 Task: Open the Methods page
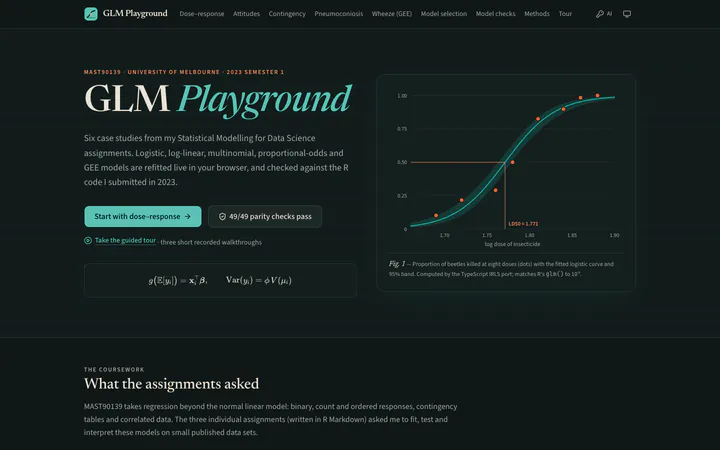537,14
